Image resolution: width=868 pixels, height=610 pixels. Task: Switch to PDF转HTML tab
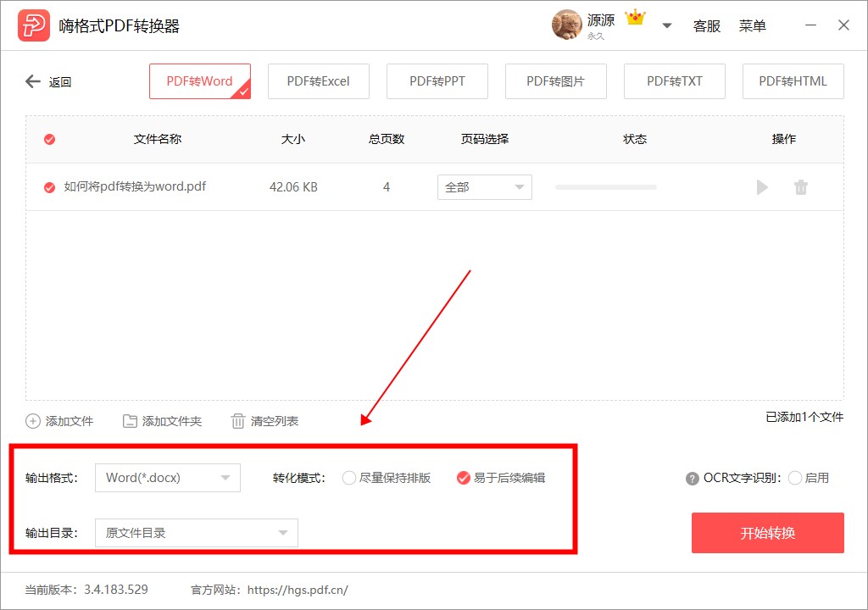pos(793,81)
